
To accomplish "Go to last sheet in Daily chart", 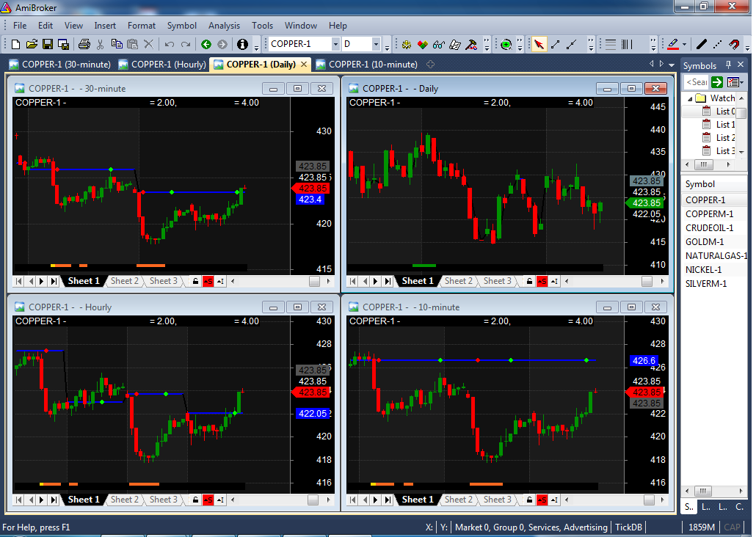I will coord(388,281).
